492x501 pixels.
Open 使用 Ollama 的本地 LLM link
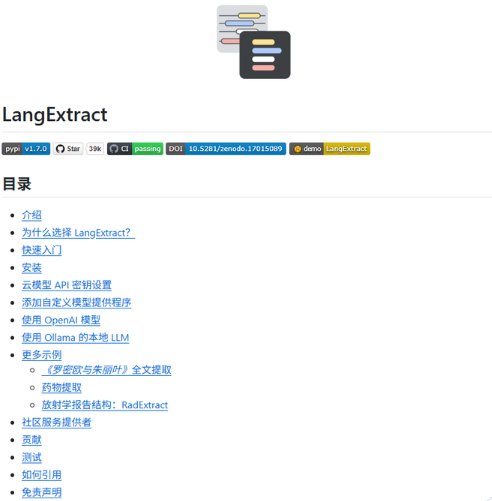tap(75, 338)
